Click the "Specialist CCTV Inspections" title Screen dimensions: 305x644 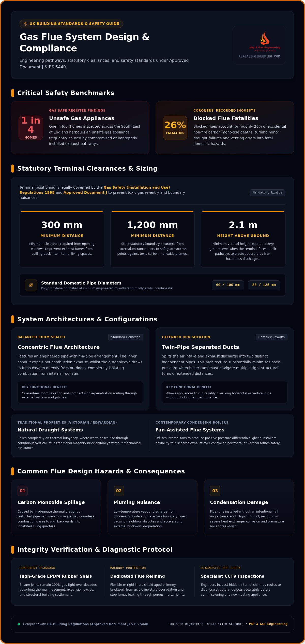(233, 576)
